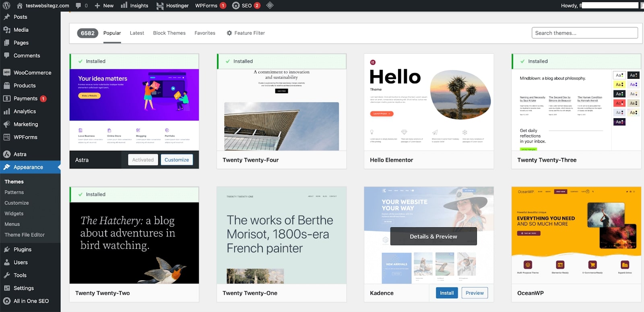Click the plus New icon
Image resolution: width=644 pixels, height=312 pixels.
(97, 6)
